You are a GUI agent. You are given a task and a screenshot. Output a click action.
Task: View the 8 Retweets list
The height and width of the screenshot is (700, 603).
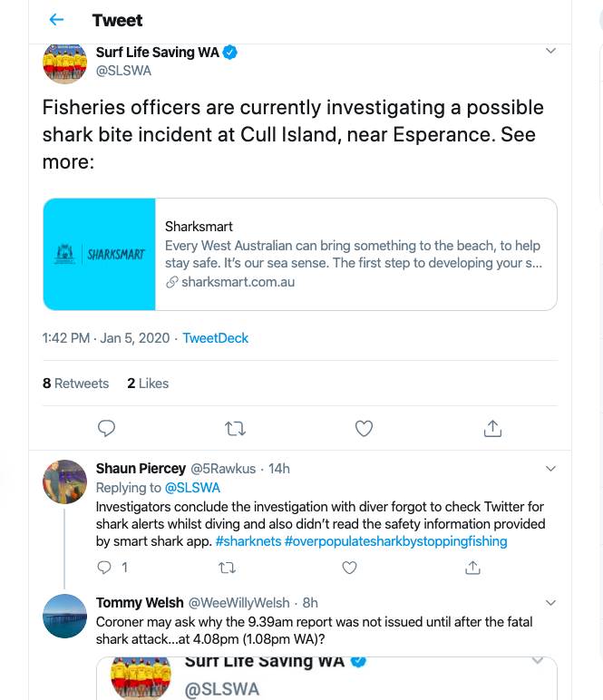point(75,384)
